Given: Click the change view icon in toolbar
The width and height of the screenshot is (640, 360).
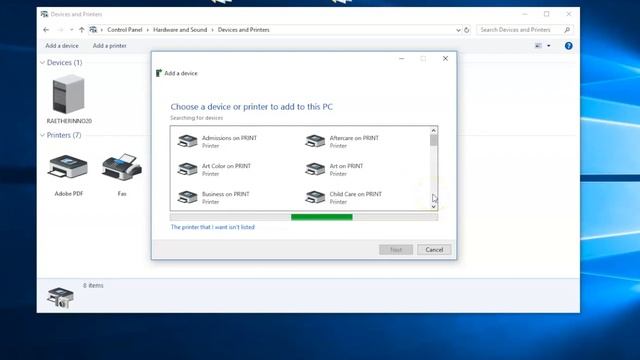Looking at the screenshot, I should click(x=538, y=46).
